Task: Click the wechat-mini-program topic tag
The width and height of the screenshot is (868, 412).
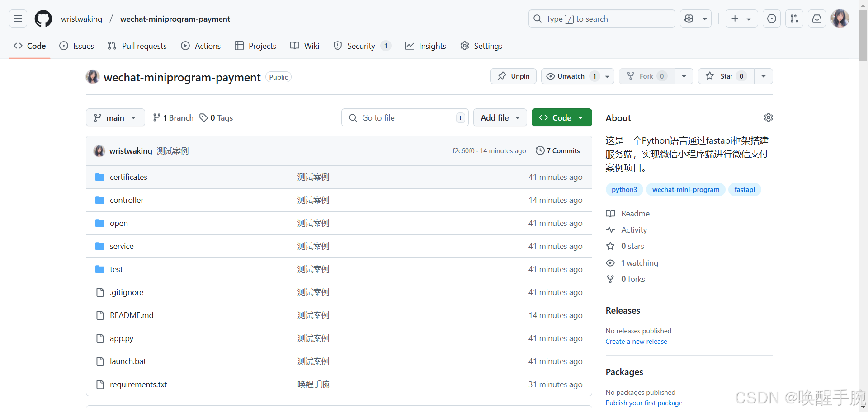Action: click(x=686, y=189)
